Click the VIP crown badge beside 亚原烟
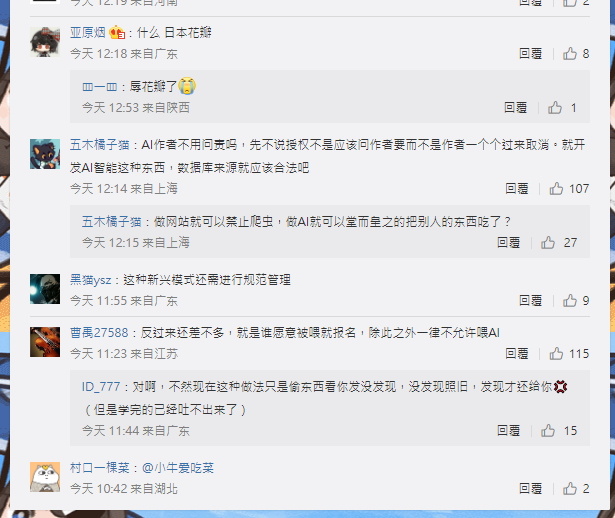Screen dimensions: 615x518 [x=117, y=32]
